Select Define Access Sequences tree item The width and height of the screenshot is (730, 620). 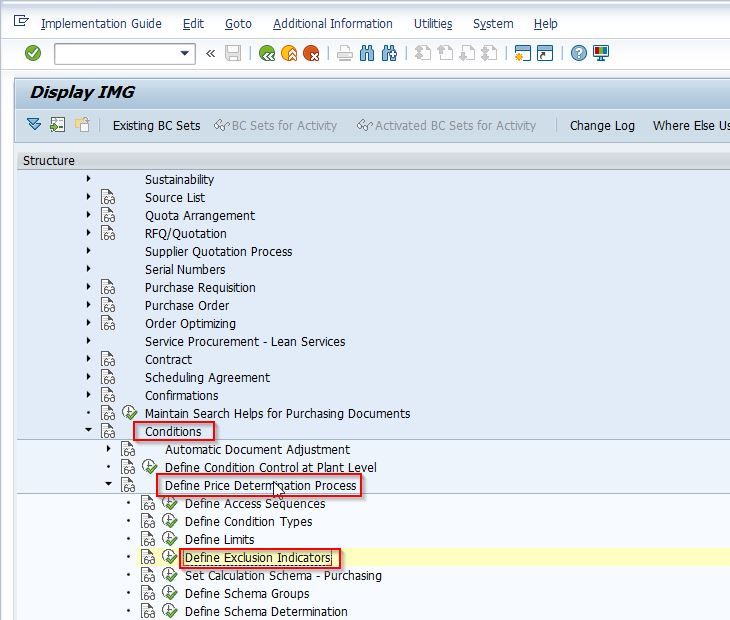coord(255,504)
